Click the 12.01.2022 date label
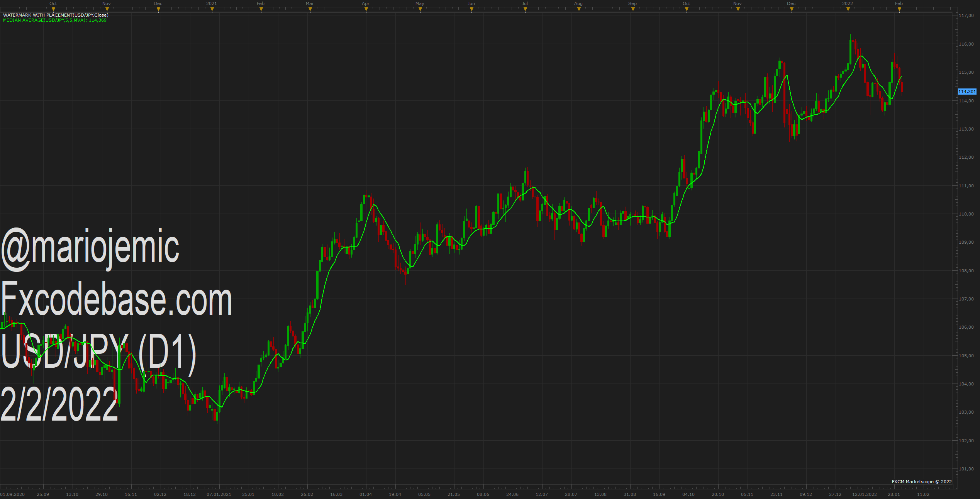The height and width of the screenshot is (499, 980). click(865, 494)
